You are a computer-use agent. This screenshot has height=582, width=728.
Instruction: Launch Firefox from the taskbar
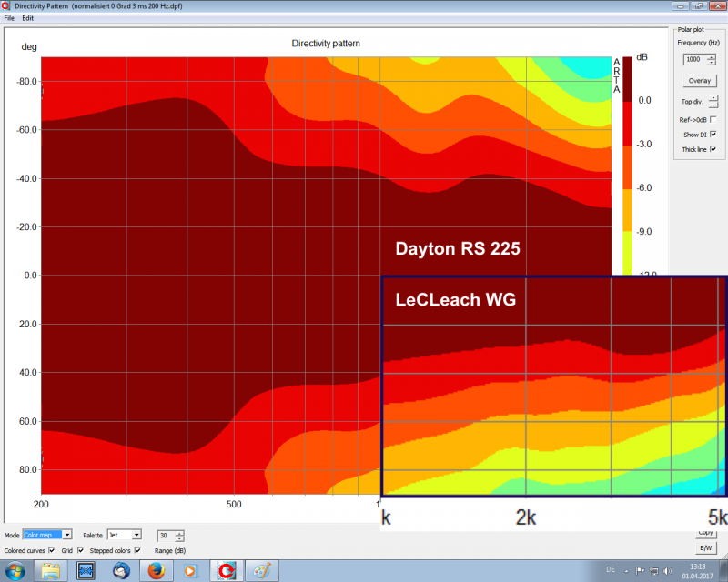(x=157, y=570)
